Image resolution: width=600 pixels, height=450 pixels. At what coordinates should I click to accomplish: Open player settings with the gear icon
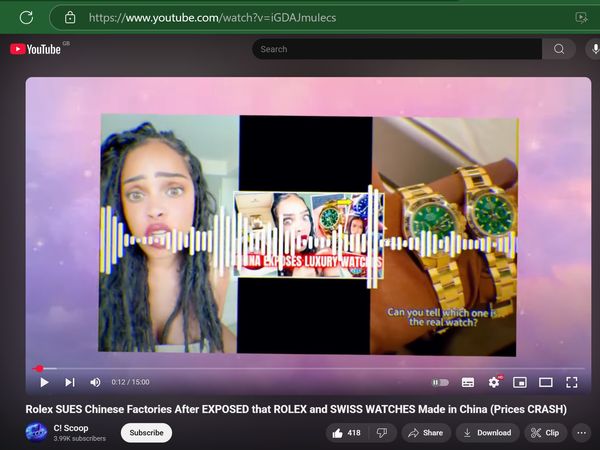[494, 382]
